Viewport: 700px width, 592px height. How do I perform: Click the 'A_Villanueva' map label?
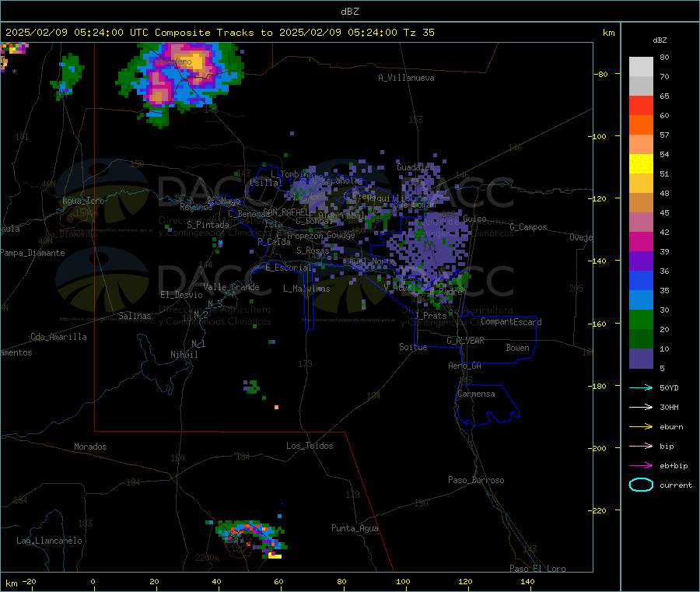click(x=406, y=78)
